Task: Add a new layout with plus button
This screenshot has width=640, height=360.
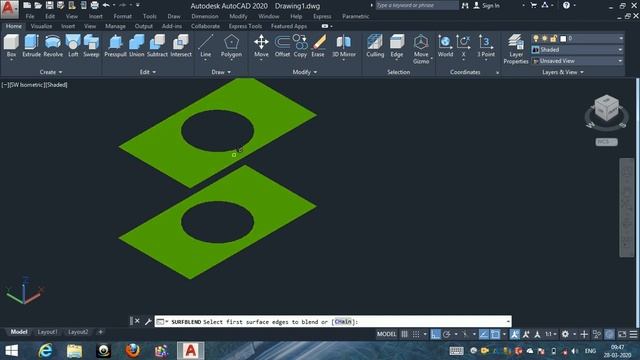Action: pos(100,332)
